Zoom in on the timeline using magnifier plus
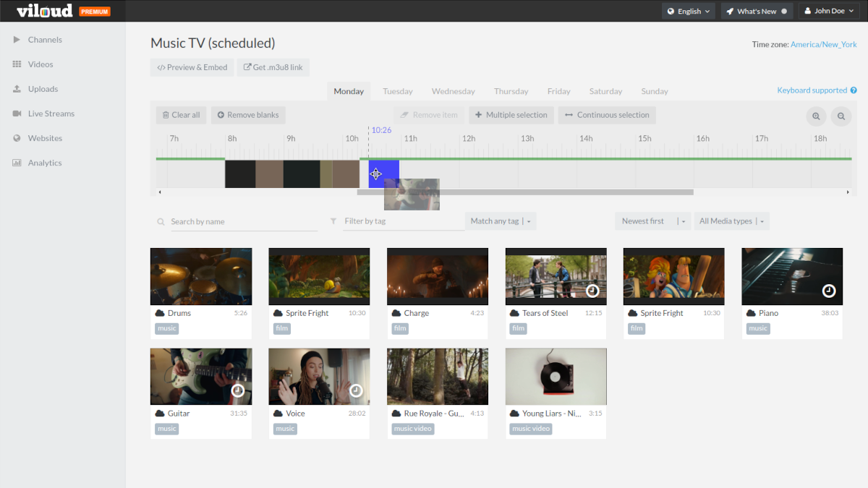The height and width of the screenshot is (488, 868). (x=816, y=116)
